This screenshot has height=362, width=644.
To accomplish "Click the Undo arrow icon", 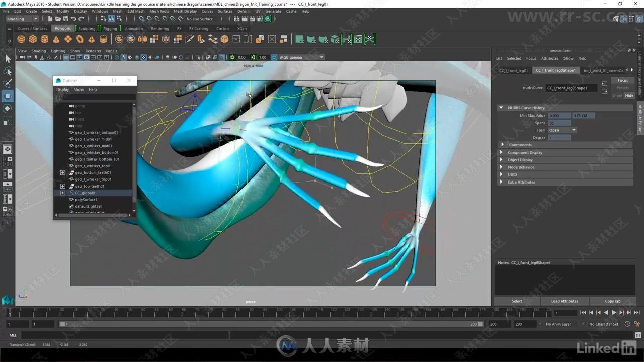I will [x=73, y=19].
